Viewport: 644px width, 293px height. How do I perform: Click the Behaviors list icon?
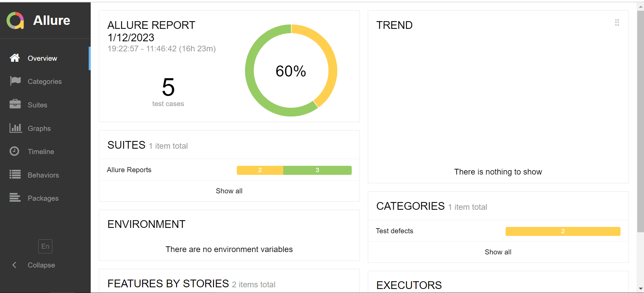(x=15, y=175)
